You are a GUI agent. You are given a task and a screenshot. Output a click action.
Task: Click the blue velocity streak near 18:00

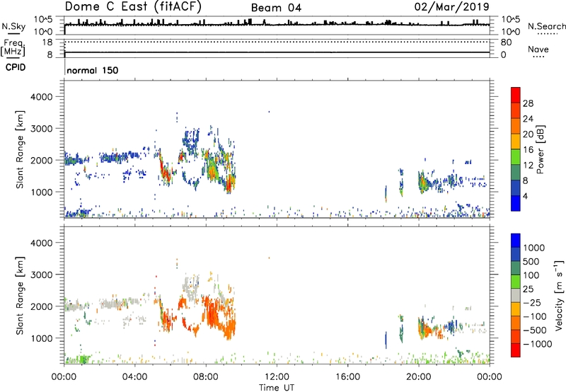386,340
